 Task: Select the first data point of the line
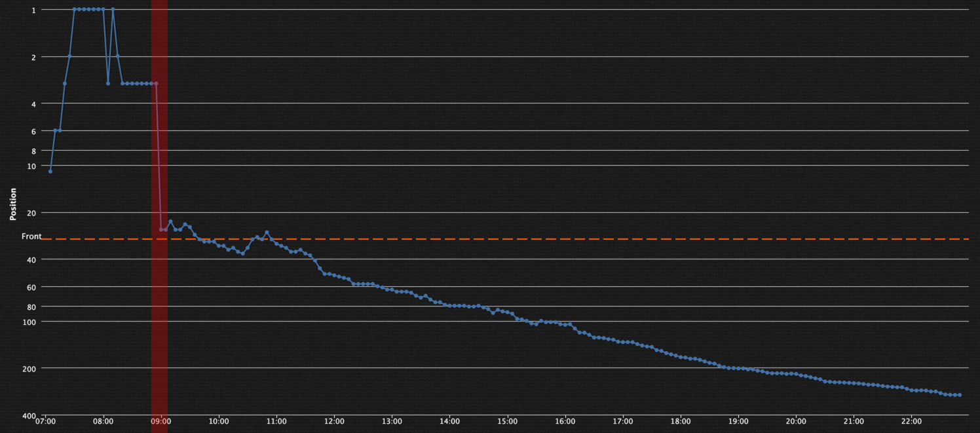click(x=50, y=171)
